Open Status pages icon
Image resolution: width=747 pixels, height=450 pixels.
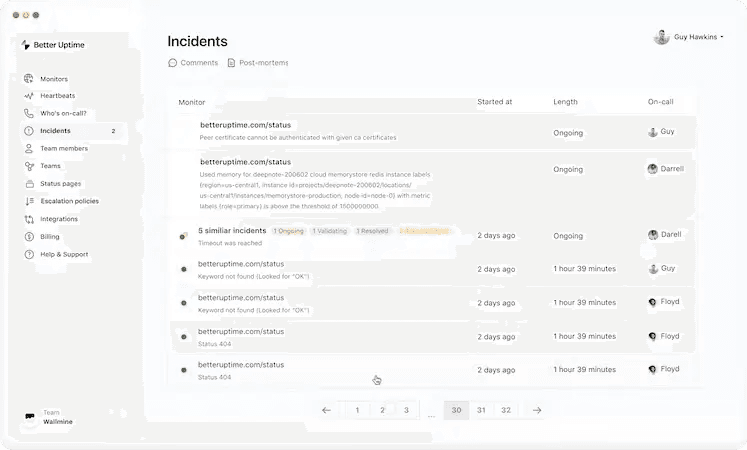(x=29, y=184)
